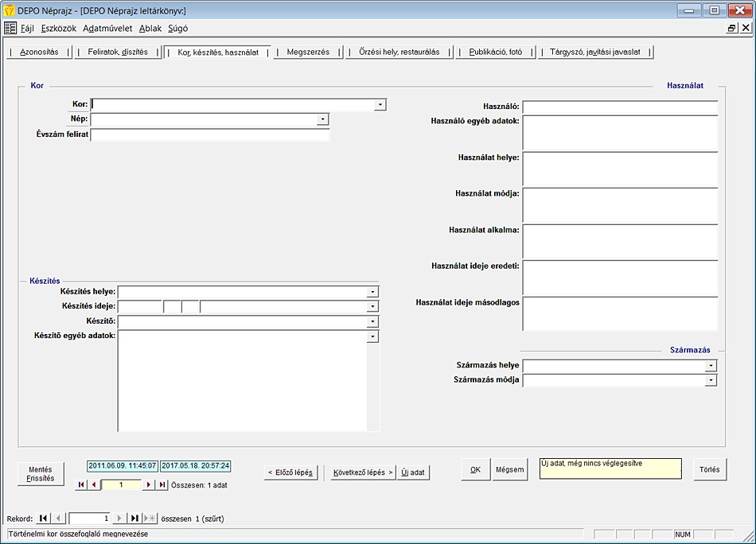
Task: Open the Készítő egyéb adatok dropdown
Action: 372,336
